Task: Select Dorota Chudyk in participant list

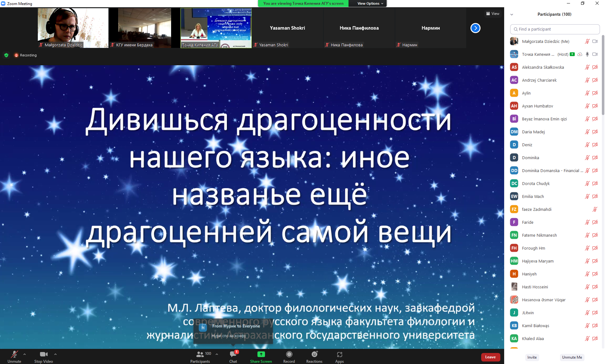Action: pyautogui.click(x=536, y=183)
